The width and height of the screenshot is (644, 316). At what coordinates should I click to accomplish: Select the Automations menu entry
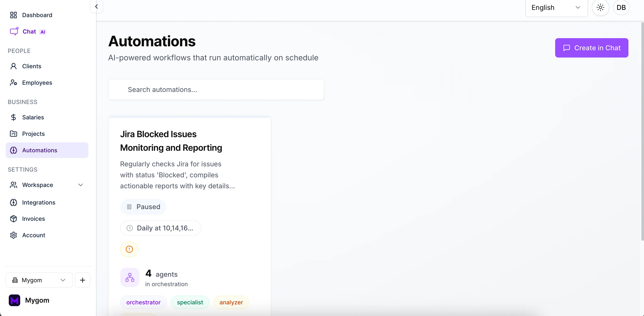tap(40, 150)
